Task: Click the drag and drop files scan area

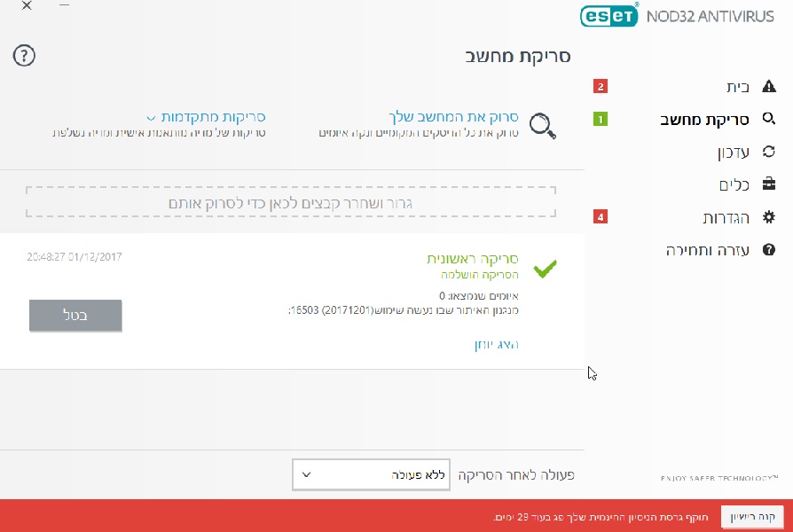Action: 291,202
